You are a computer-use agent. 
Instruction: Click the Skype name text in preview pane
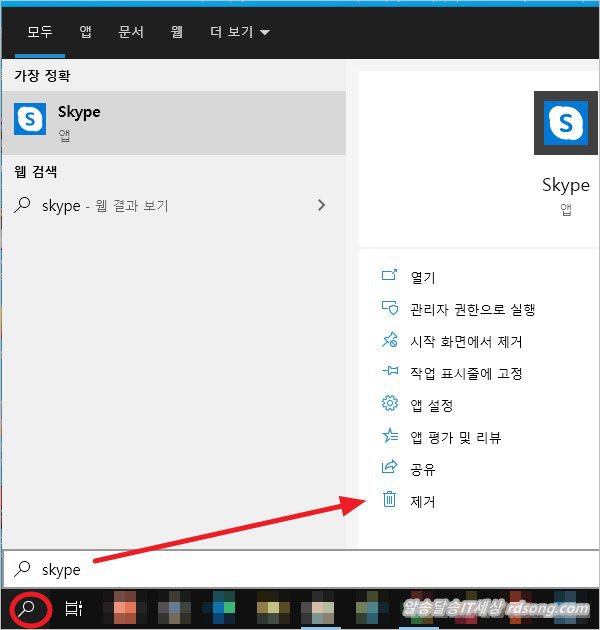(x=565, y=186)
